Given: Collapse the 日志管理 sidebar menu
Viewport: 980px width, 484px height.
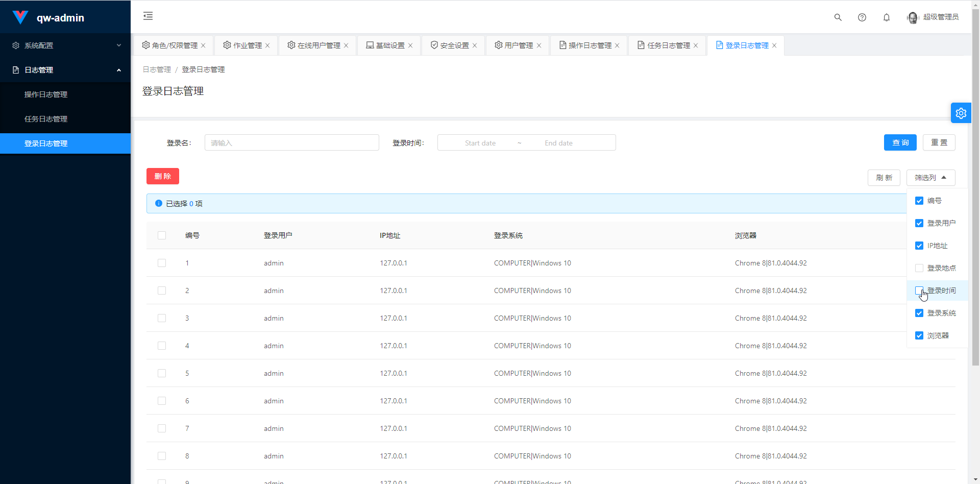Looking at the screenshot, I should (65, 70).
